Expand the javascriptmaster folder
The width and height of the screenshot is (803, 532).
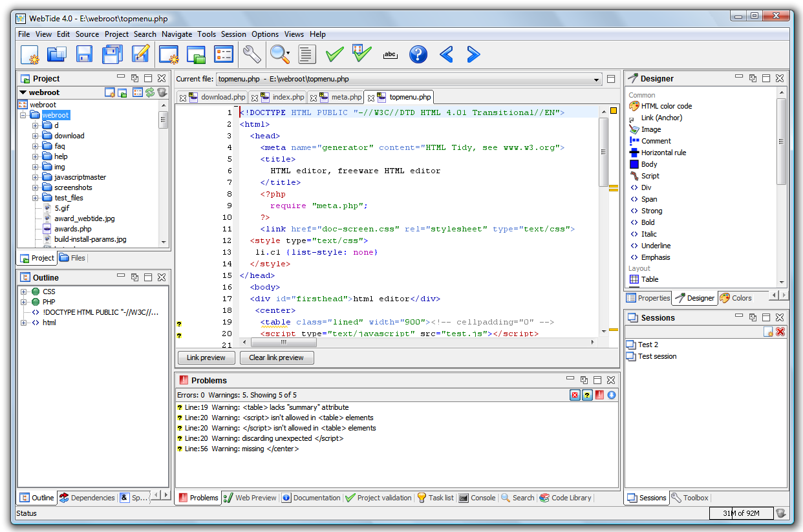tap(36, 177)
